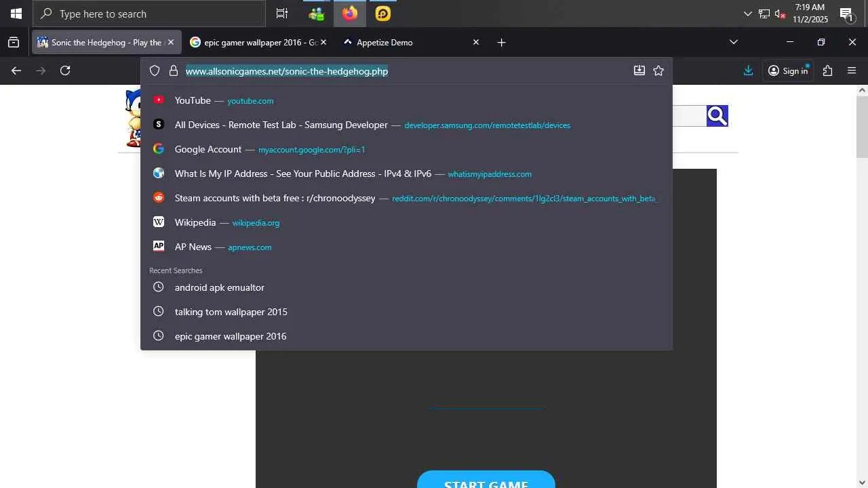
Task: Click the page vertical scrollbar thumb
Action: [862, 127]
